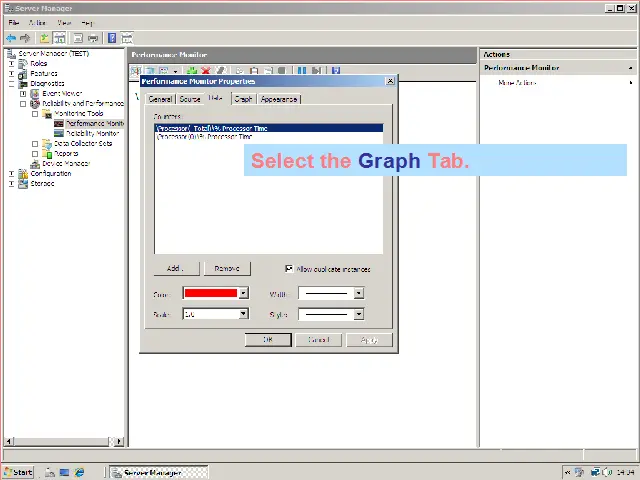Switch to the Appearance tab
640x480 pixels.
[278, 99]
